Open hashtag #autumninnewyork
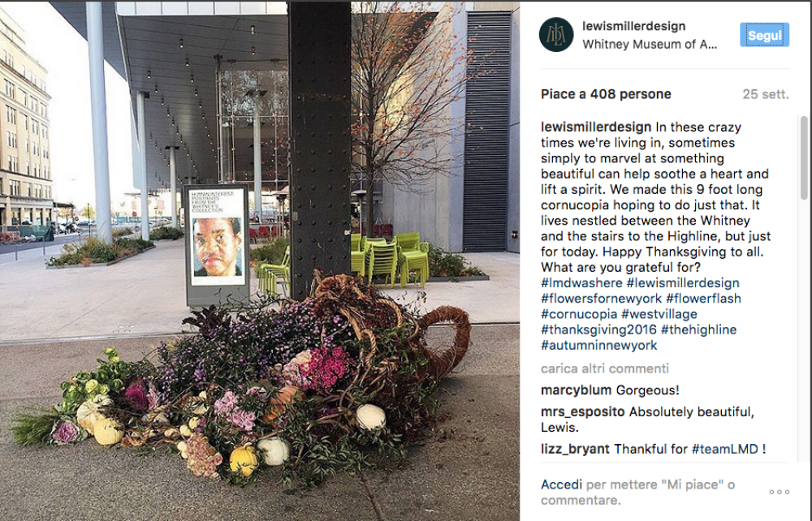The height and width of the screenshot is (521, 812). 598,345
